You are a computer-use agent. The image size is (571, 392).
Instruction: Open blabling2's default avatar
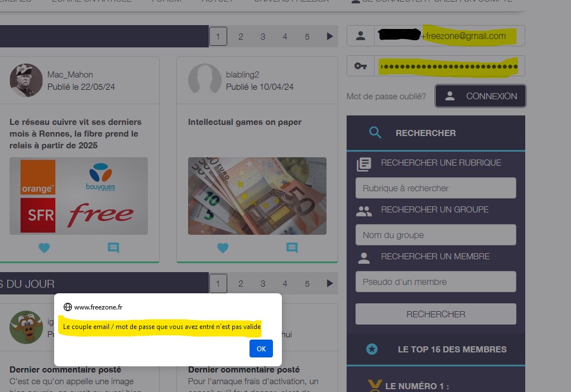click(204, 80)
